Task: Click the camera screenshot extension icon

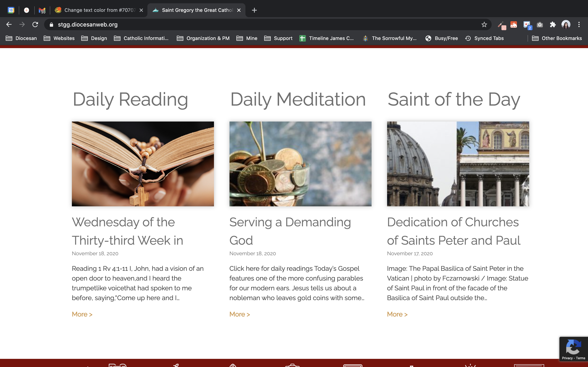Action: pyautogui.click(x=540, y=24)
